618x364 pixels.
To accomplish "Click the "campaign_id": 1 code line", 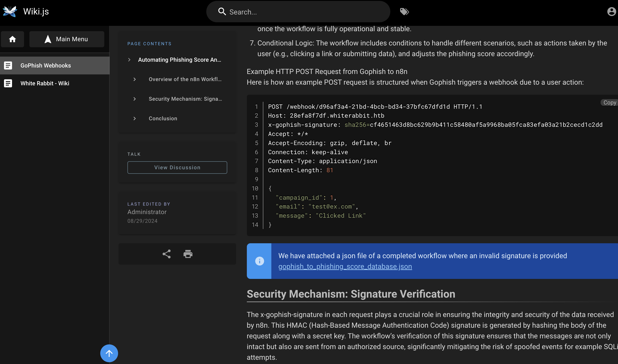I will pos(306,197).
